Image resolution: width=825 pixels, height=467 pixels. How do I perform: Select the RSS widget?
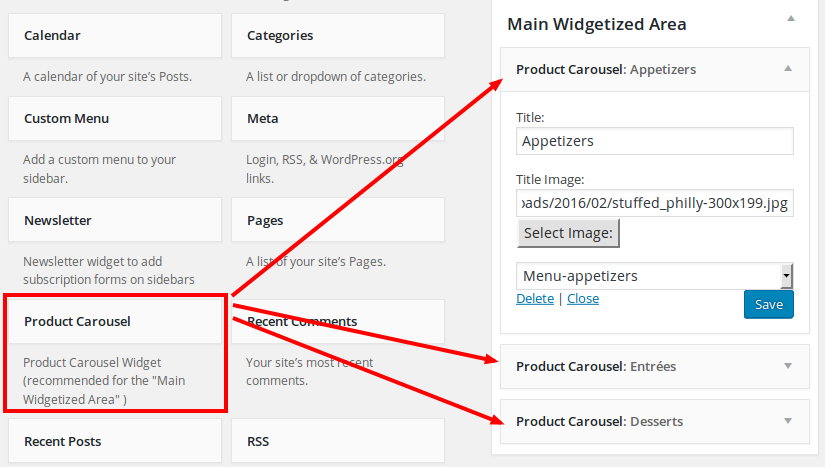(x=337, y=441)
